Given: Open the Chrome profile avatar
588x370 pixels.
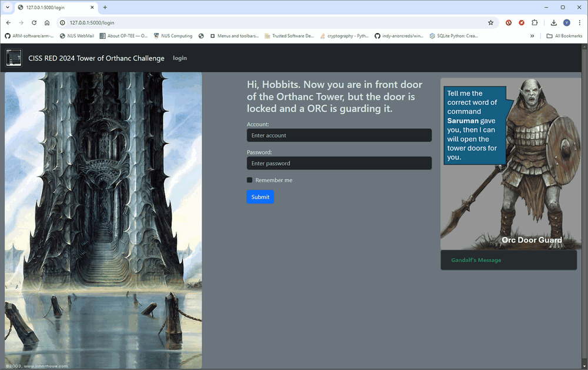Looking at the screenshot, I should coord(567,23).
